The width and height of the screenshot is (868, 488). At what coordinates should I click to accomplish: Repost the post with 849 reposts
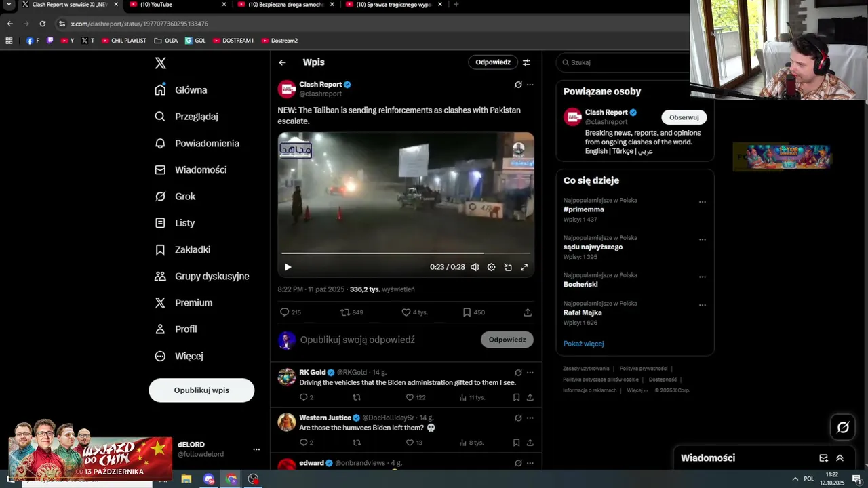pyautogui.click(x=352, y=312)
